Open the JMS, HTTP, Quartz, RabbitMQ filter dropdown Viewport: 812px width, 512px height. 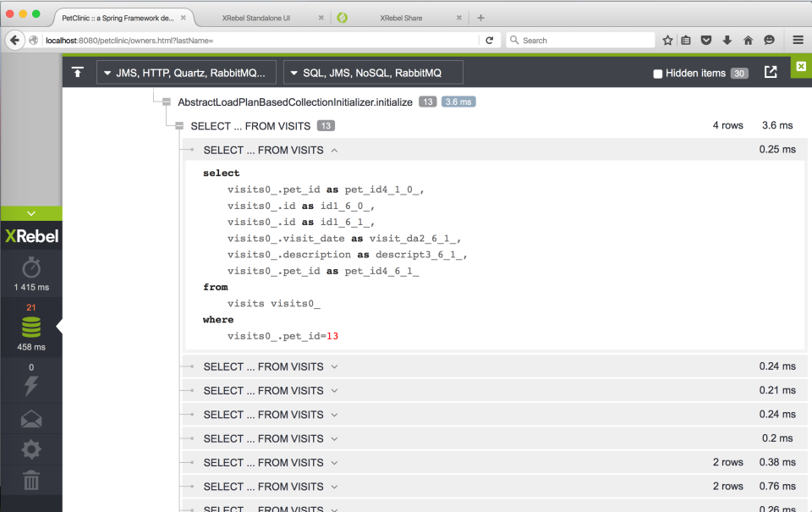pos(186,72)
